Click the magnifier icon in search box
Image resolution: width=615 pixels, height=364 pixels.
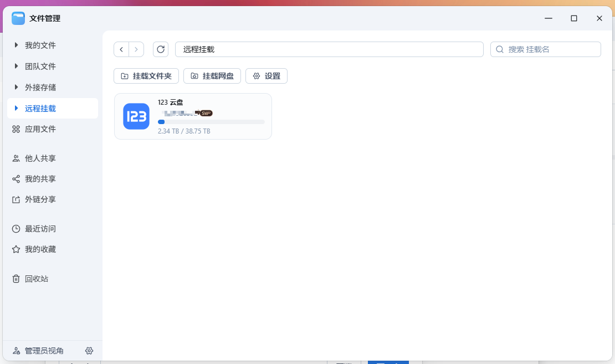point(500,49)
